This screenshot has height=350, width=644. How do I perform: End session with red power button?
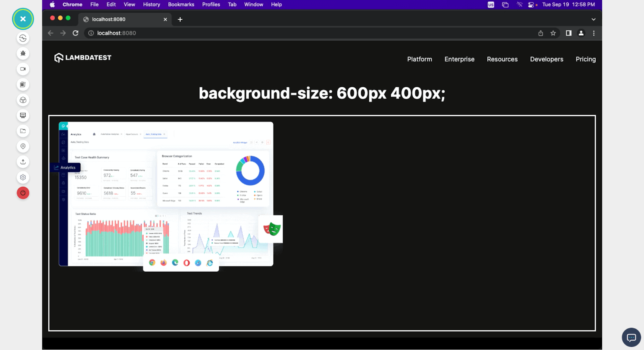click(x=23, y=193)
